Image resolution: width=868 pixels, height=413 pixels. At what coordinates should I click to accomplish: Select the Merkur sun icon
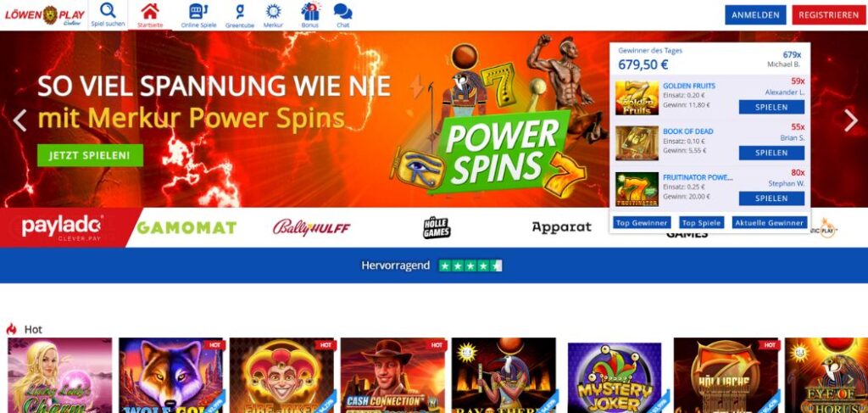(x=273, y=11)
